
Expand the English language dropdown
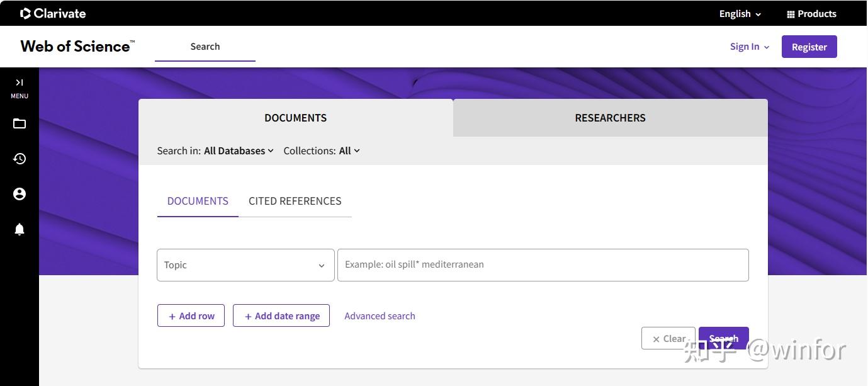pos(740,14)
